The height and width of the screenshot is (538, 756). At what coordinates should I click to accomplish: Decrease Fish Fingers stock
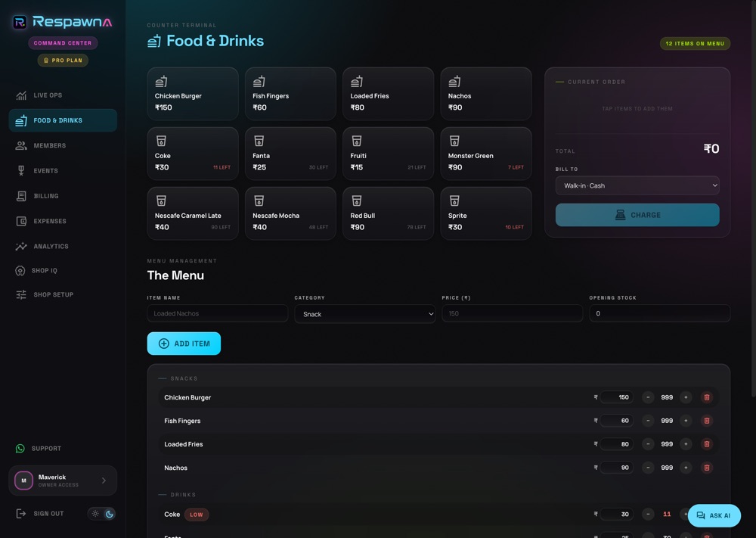(x=648, y=421)
